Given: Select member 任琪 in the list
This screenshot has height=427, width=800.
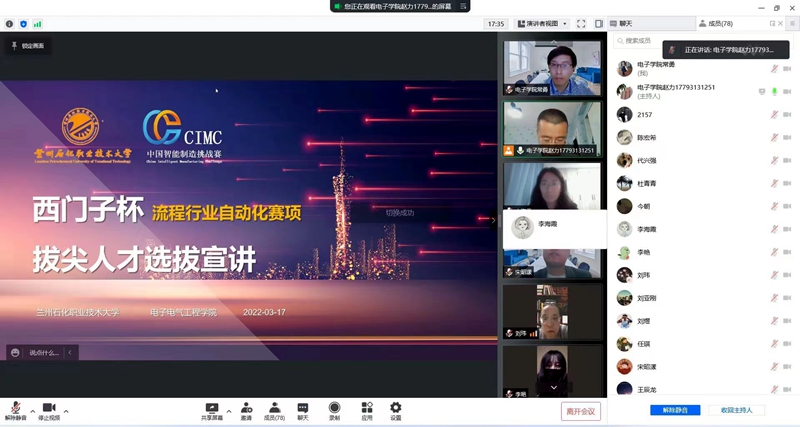Looking at the screenshot, I should pos(704,344).
